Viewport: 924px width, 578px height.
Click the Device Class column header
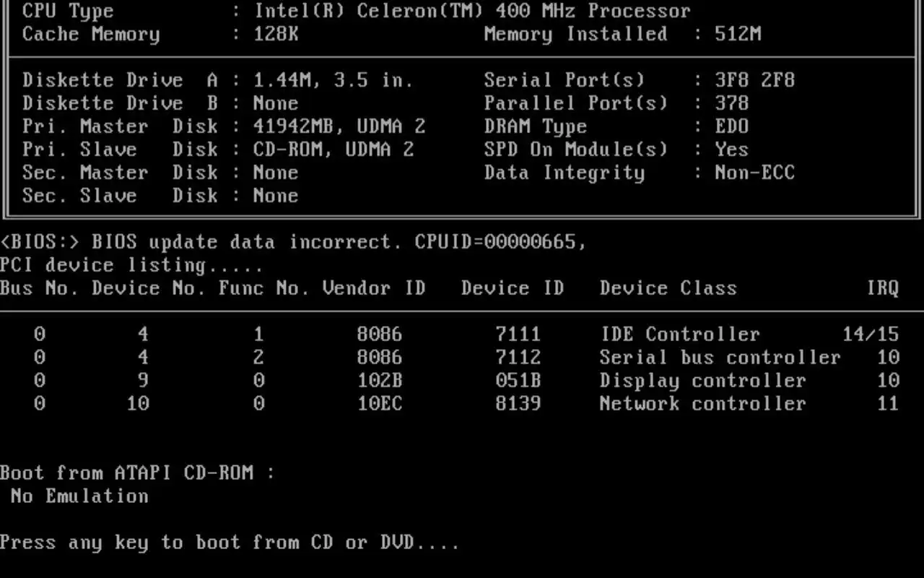click(668, 288)
